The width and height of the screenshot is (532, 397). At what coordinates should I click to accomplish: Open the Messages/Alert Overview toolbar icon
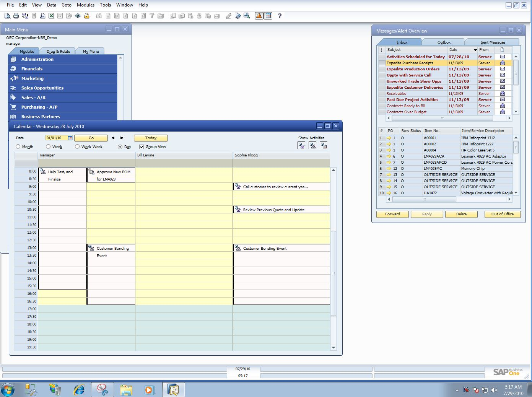[x=259, y=16]
